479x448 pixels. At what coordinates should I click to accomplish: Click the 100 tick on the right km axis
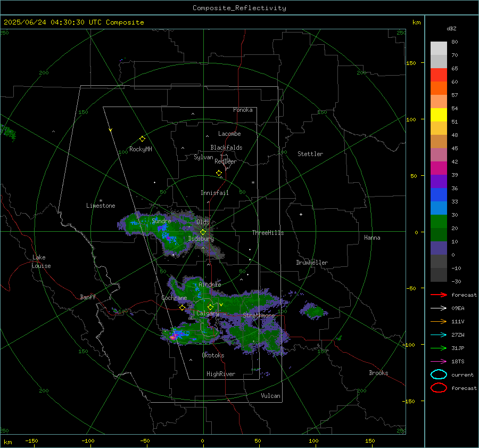411,119
